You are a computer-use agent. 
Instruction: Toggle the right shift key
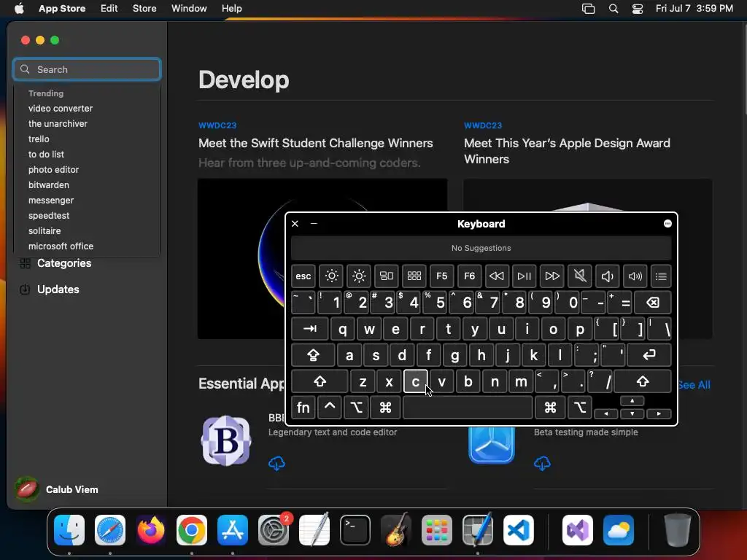point(643,381)
